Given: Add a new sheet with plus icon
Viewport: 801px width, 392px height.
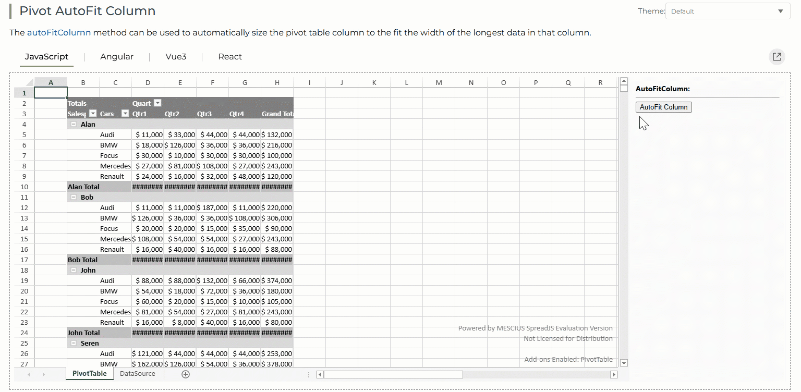Looking at the screenshot, I should point(185,374).
